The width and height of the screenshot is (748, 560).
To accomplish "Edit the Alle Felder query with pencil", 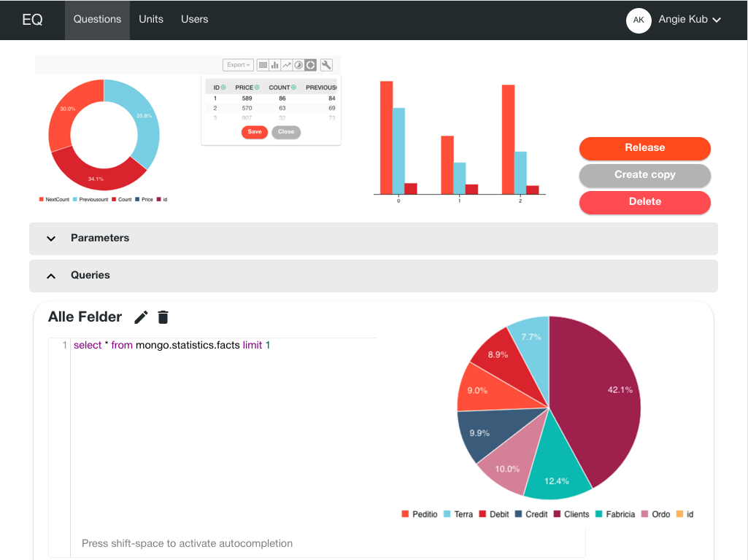I will [x=142, y=317].
